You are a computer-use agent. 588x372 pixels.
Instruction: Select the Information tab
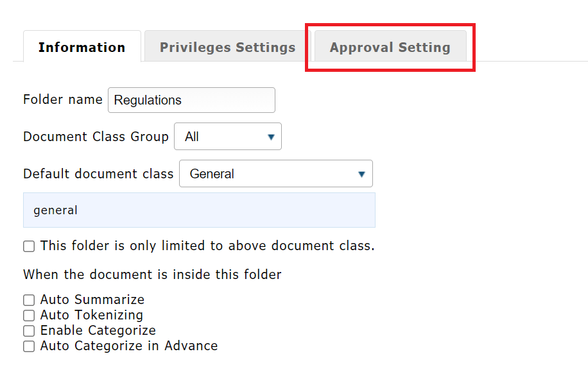coord(82,47)
